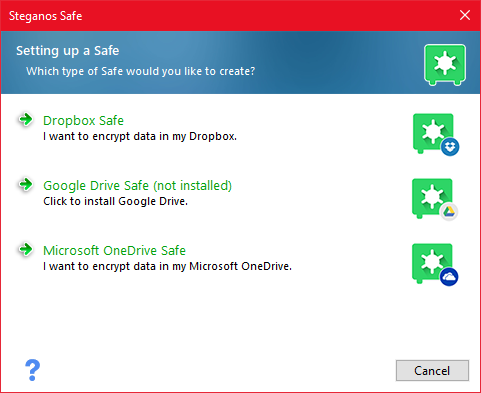Select the Microsoft OneDrive Safe heading
481x393 pixels.
coord(114,251)
